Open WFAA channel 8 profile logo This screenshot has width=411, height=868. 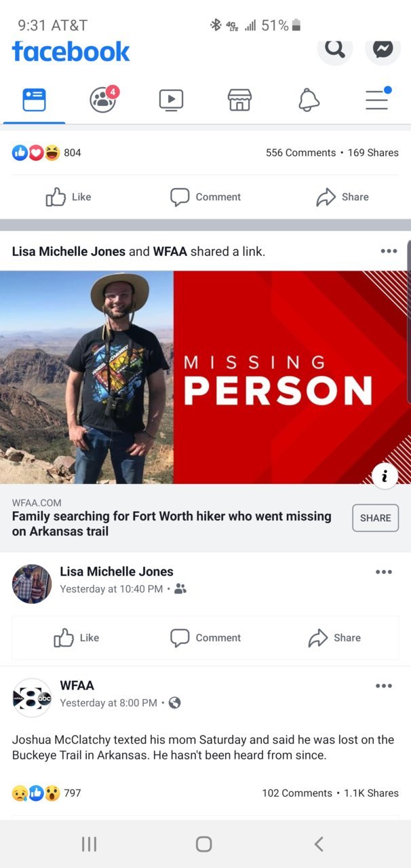point(32,698)
